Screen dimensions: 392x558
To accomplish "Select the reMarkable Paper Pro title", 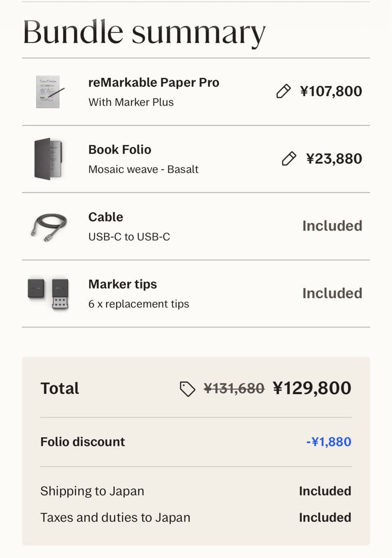I will pos(153,83).
